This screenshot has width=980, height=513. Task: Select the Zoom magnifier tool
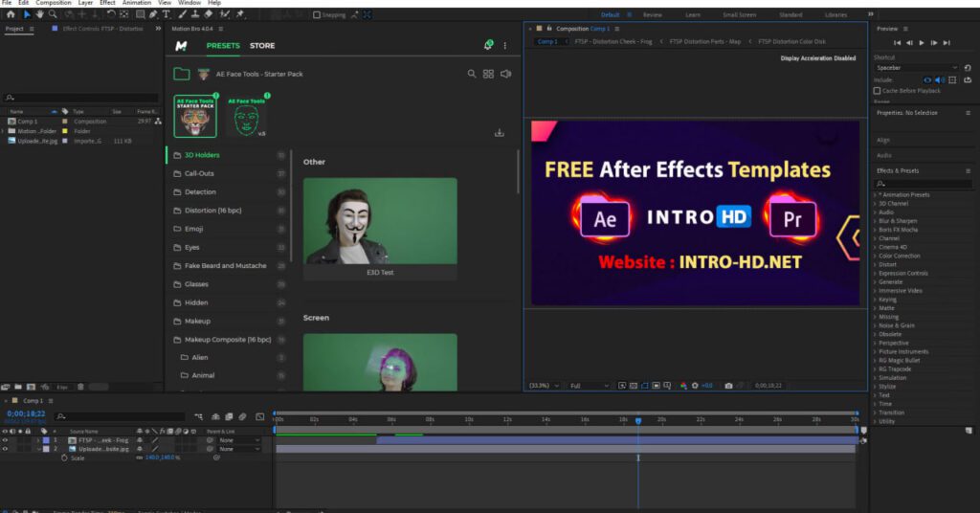coord(53,13)
